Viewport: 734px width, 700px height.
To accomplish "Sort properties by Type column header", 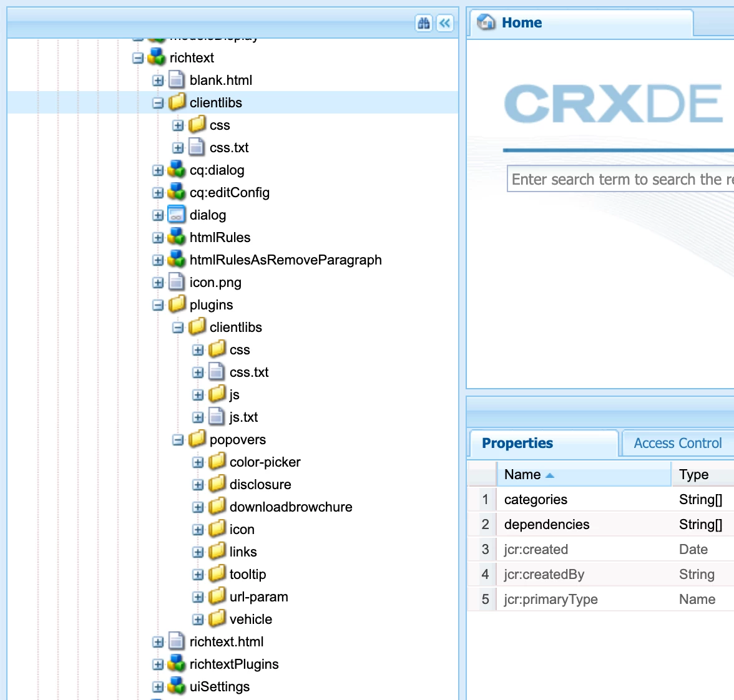I will tap(702, 474).
